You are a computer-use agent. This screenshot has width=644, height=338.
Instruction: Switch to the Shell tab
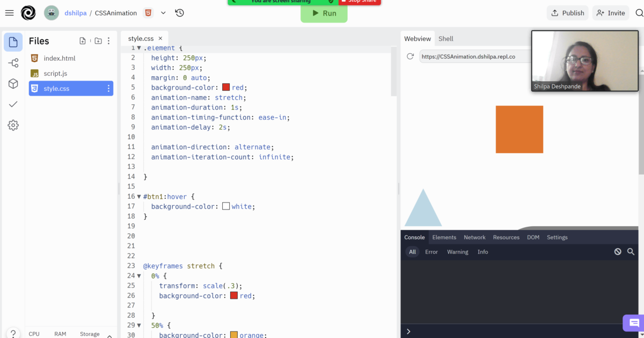445,39
